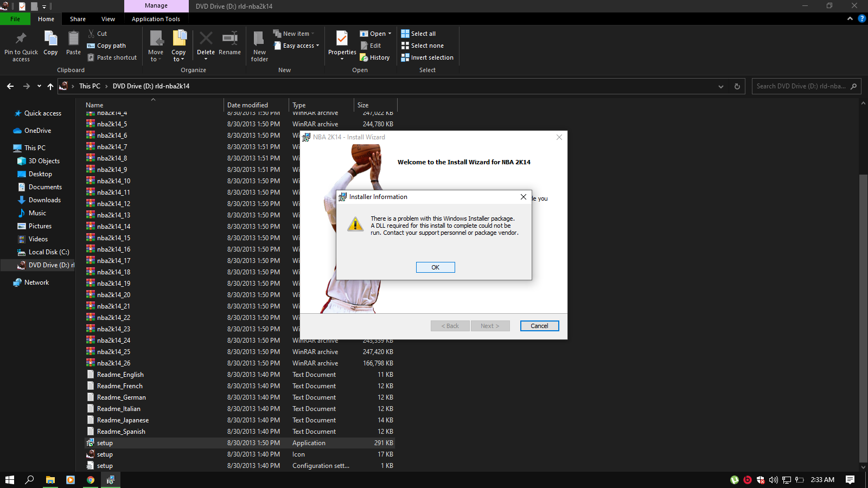
Task: Click History in the Open group
Action: coord(375,57)
